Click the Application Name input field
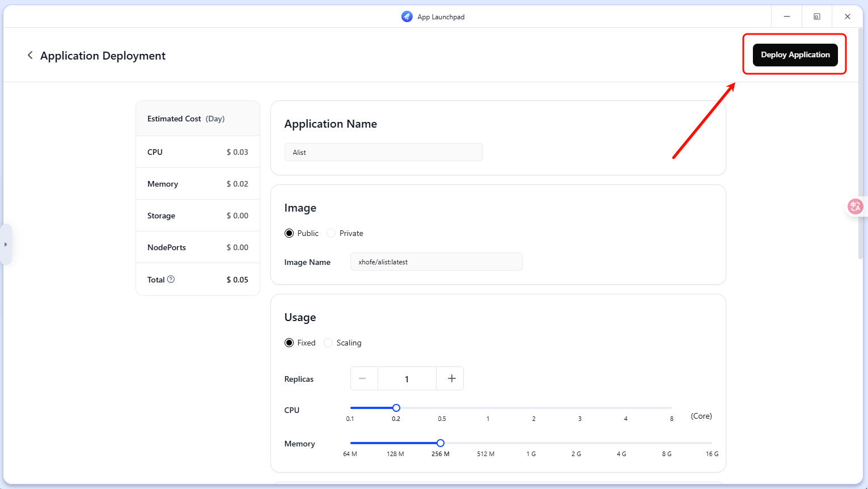The width and height of the screenshot is (868, 489). click(x=383, y=152)
